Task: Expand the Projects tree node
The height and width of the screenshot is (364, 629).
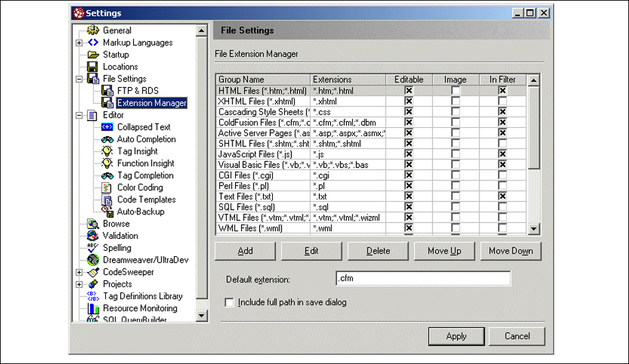Action: pos(79,284)
